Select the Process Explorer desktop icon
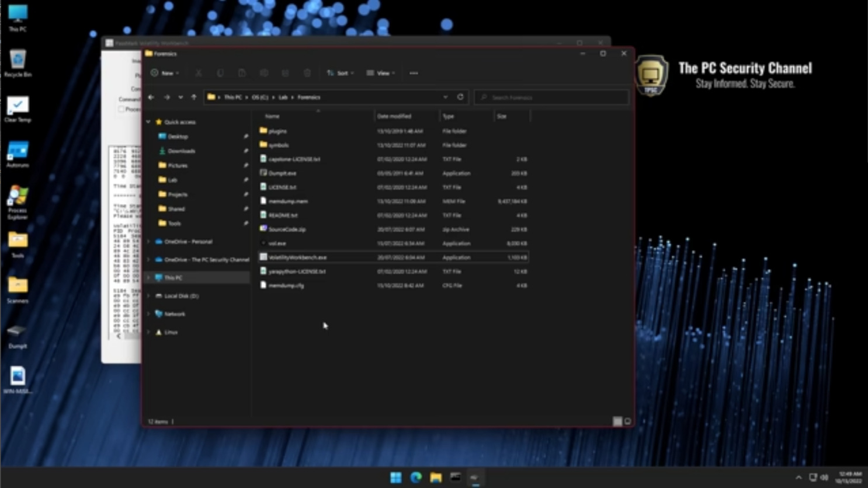The height and width of the screenshot is (488, 868). [18, 203]
